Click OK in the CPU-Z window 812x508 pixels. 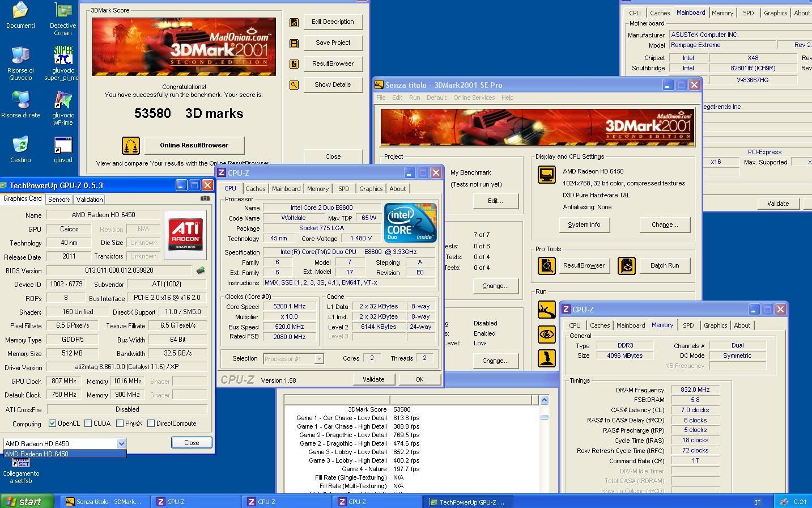point(419,380)
